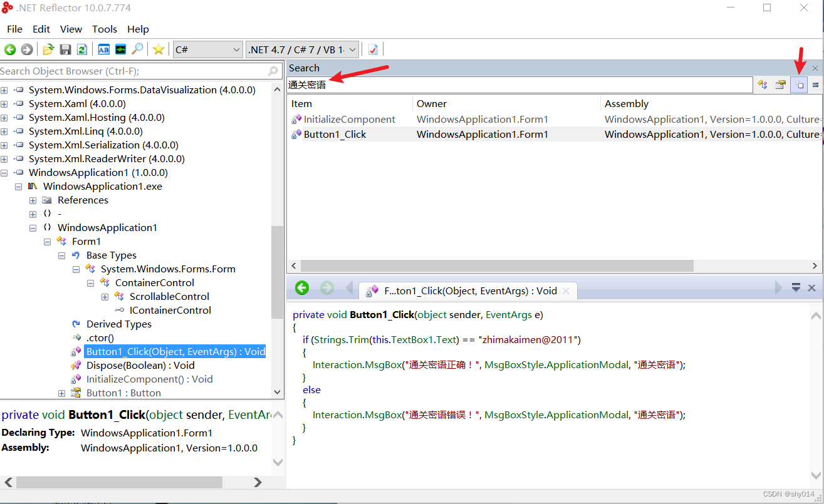Open the language dropdown showing C#

[207, 49]
